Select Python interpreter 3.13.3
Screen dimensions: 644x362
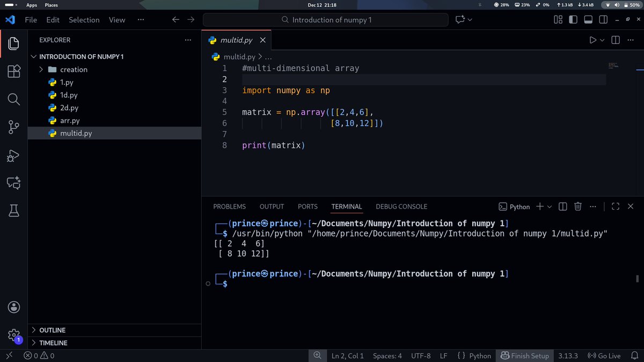point(568,356)
